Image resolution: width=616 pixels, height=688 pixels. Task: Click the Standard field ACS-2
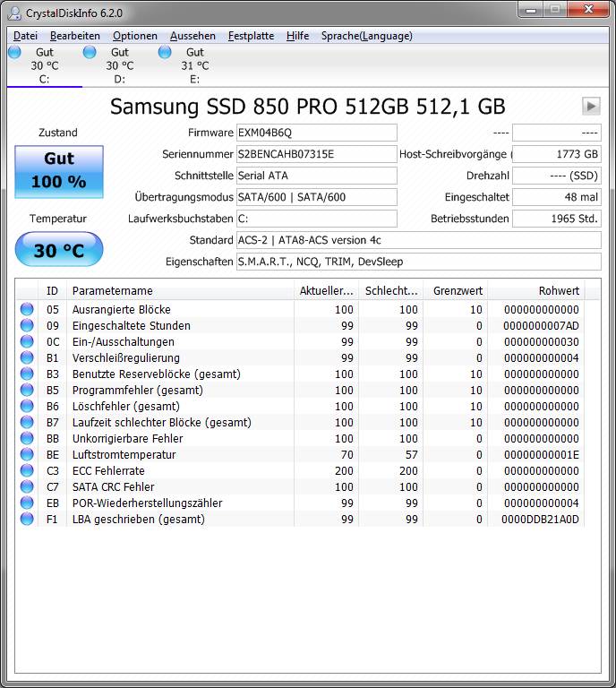(x=419, y=240)
